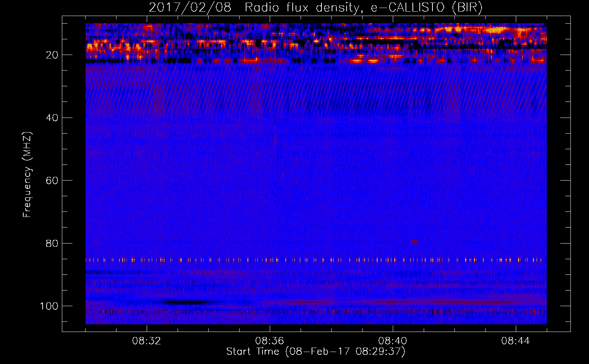
Task: Select the date 2017/02/08 in title
Action: click(x=190, y=8)
